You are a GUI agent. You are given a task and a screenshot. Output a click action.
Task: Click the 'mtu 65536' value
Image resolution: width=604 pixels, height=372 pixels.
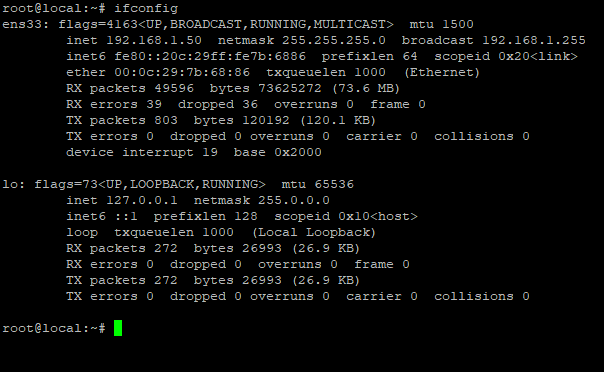(x=317, y=184)
